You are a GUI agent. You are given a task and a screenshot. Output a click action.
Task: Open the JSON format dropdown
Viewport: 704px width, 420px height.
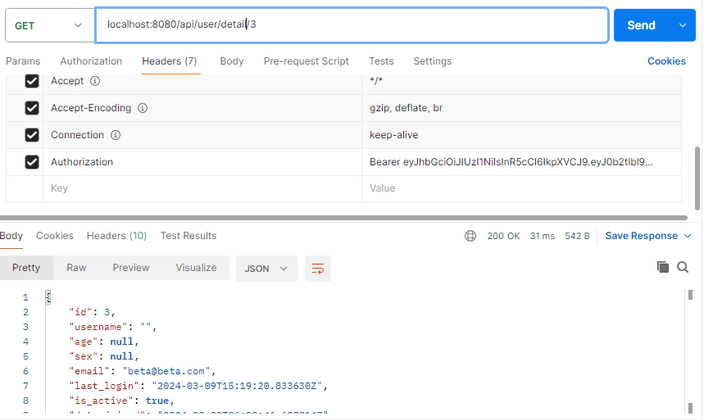click(x=266, y=268)
